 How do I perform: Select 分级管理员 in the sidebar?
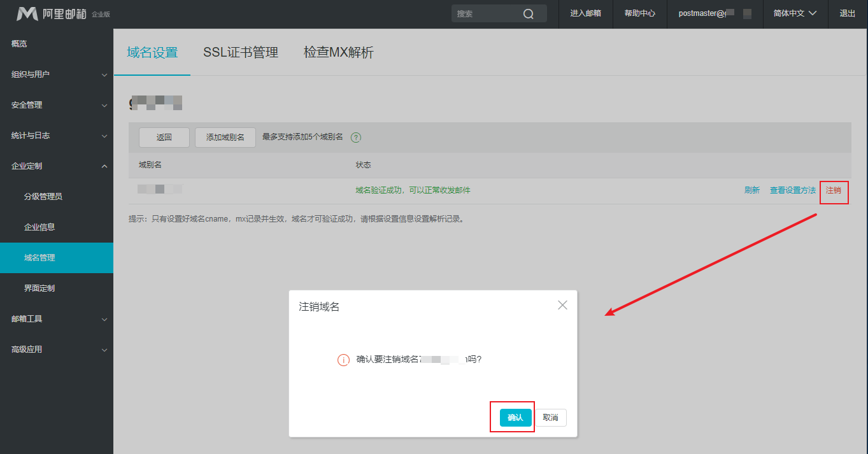tap(43, 197)
